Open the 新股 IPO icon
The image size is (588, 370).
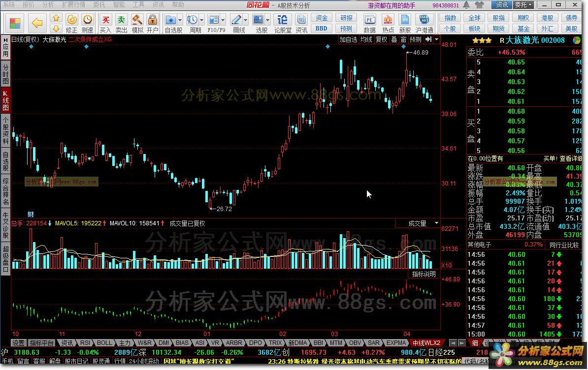(405, 23)
